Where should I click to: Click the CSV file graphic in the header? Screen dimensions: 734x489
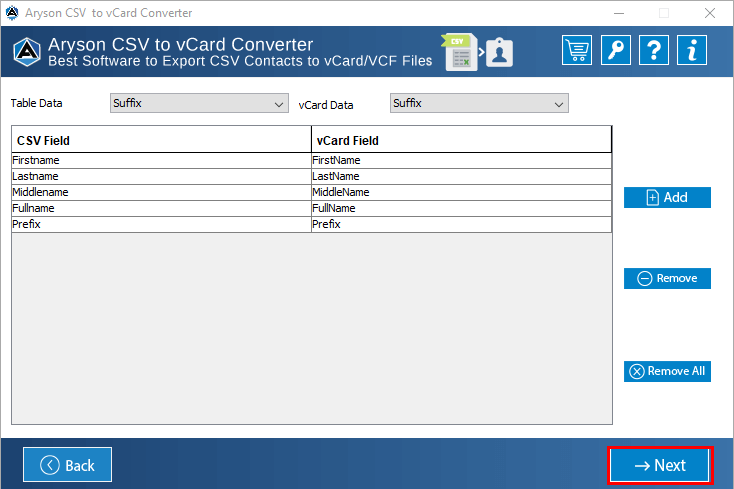coord(459,52)
